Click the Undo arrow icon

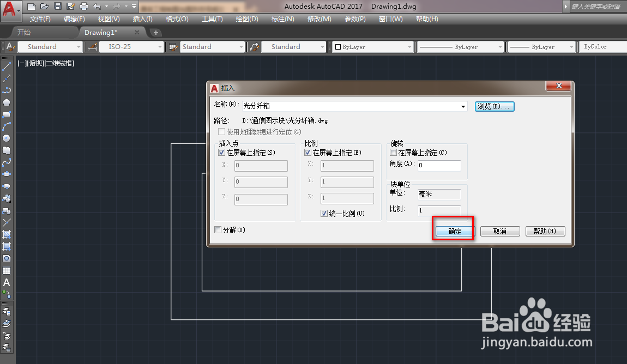pyautogui.click(x=97, y=7)
